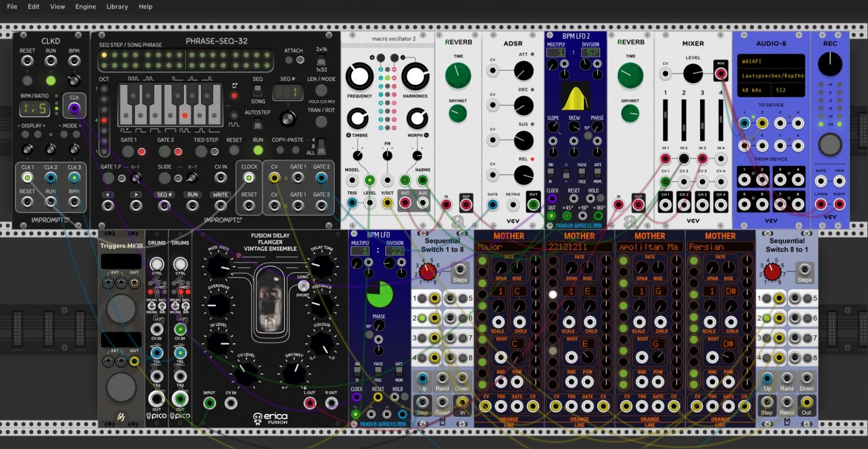Flip the SEQ / SONG switch on PHRASE-SEQ-32

(x=258, y=90)
